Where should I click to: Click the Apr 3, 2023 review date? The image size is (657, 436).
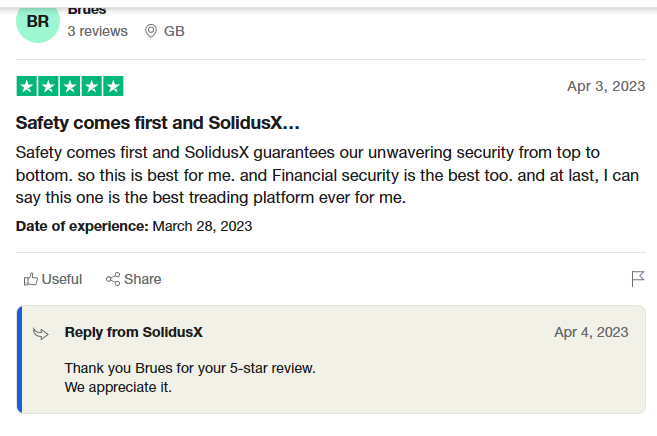[606, 86]
